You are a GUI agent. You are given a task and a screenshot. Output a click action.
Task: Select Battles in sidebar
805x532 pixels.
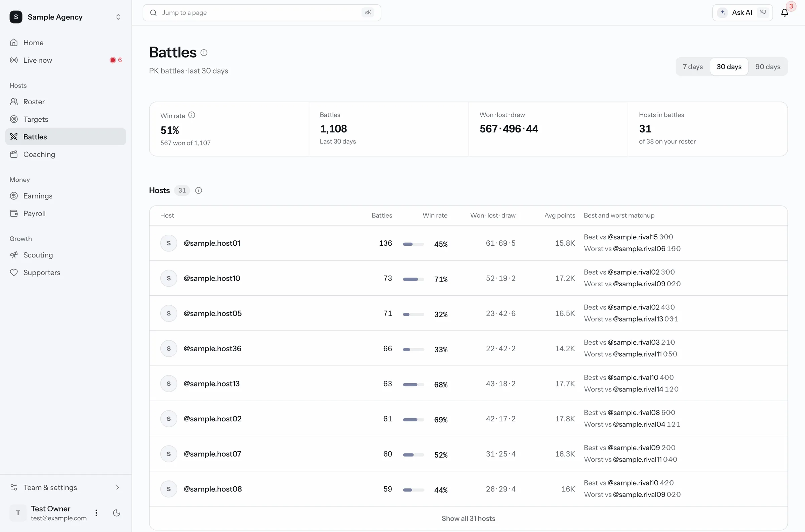pos(66,137)
